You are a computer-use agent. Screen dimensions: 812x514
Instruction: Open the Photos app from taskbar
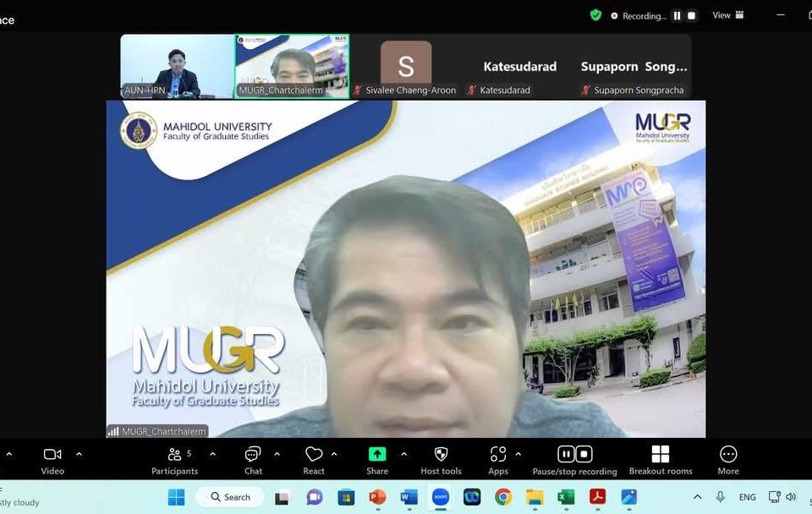tap(628, 497)
